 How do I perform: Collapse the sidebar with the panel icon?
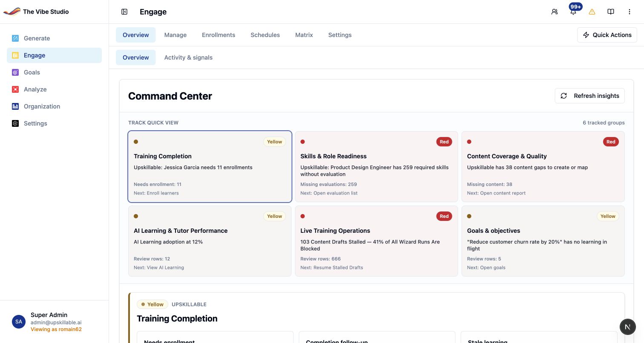point(124,12)
